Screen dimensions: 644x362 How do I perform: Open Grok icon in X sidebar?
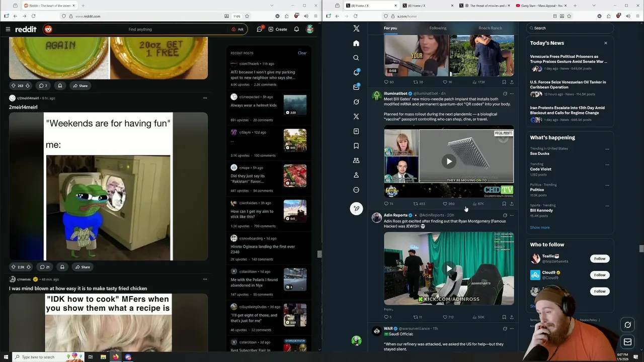coord(356,102)
